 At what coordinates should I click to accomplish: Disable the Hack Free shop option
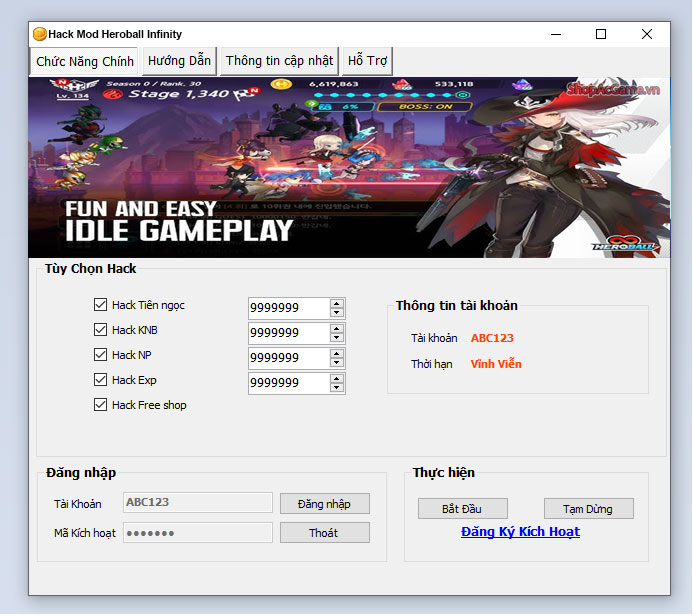tap(100, 405)
